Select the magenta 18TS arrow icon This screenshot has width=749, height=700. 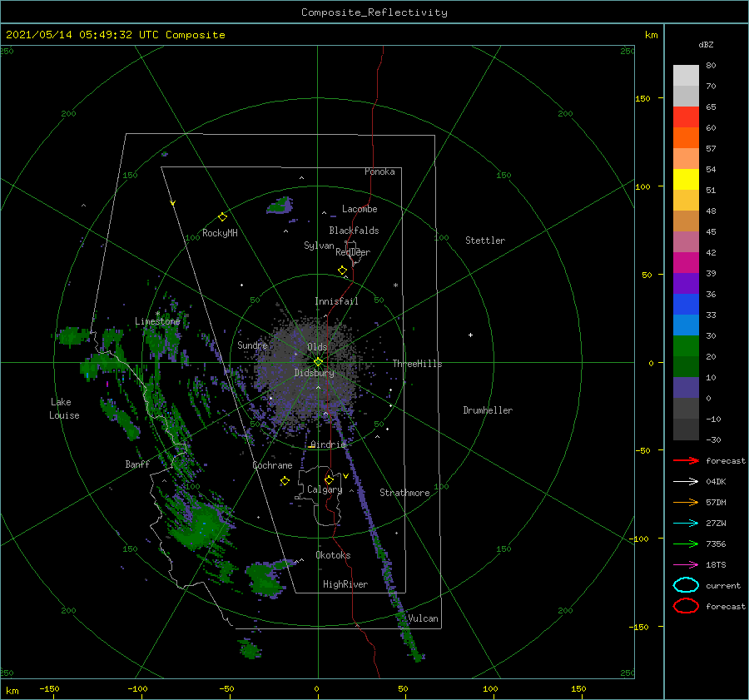click(x=686, y=565)
